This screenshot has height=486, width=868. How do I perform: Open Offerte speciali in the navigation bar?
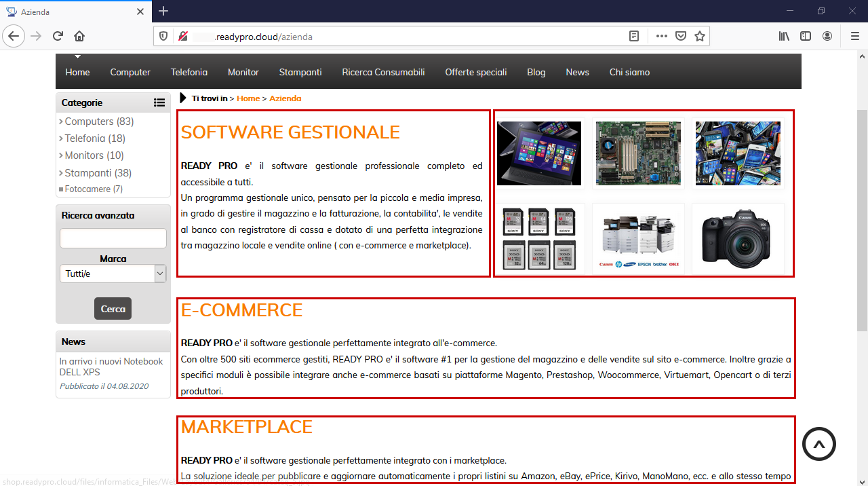pyautogui.click(x=476, y=72)
